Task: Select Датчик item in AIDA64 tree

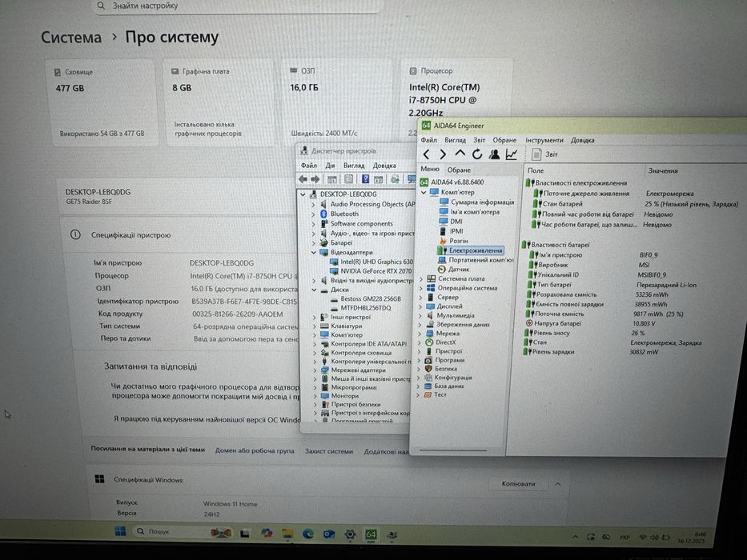Action: (x=453, y=269)
